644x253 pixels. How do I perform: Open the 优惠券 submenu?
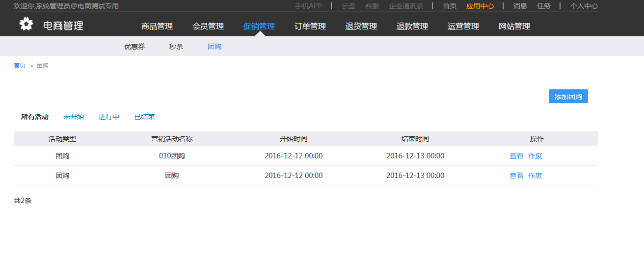tap(134, 47)
